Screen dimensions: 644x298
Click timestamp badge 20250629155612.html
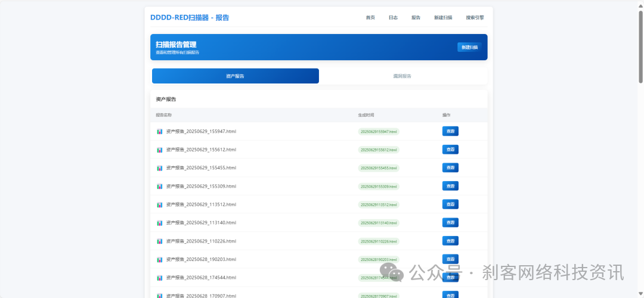click(x=379, y=150)
